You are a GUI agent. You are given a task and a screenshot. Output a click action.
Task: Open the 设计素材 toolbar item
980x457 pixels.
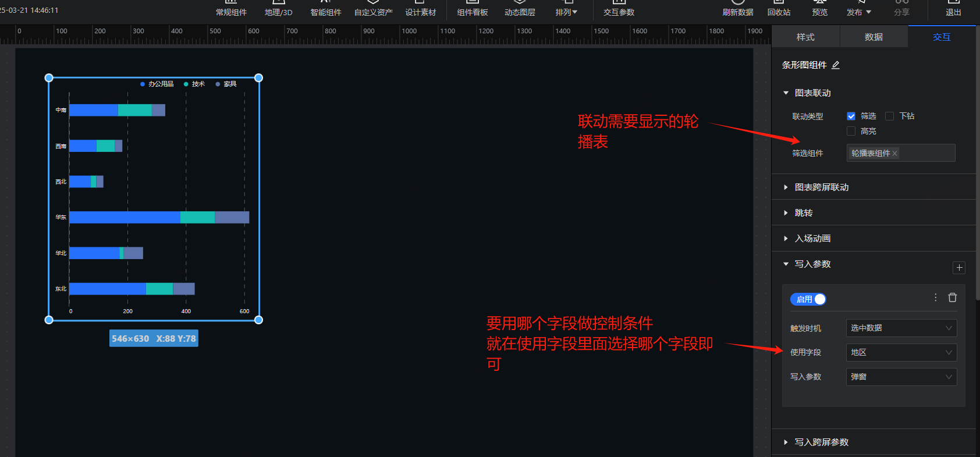[420, 9]
